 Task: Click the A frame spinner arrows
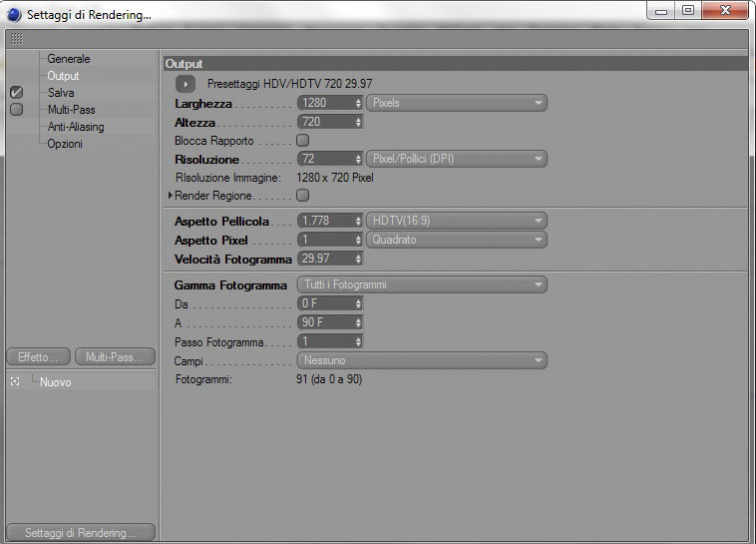[358, 322]
